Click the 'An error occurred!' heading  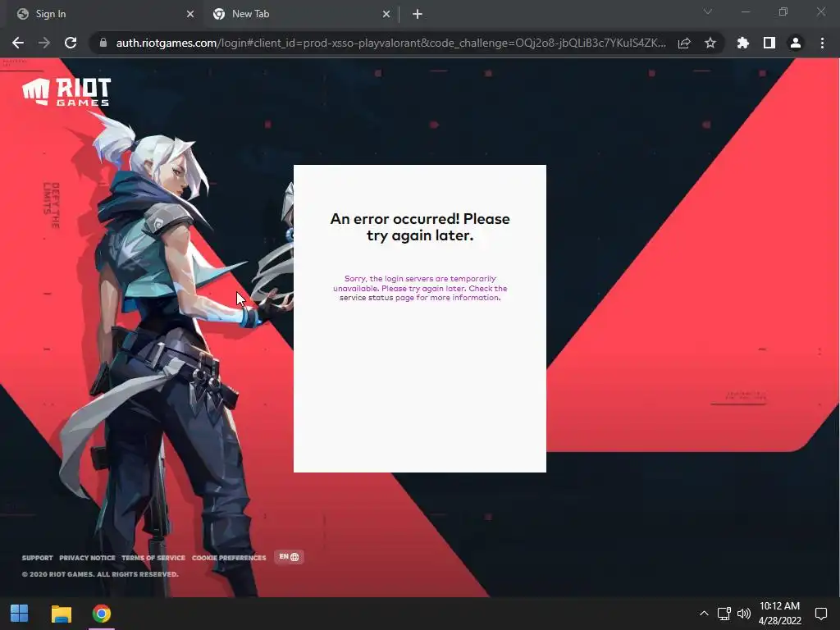(420, 227)
